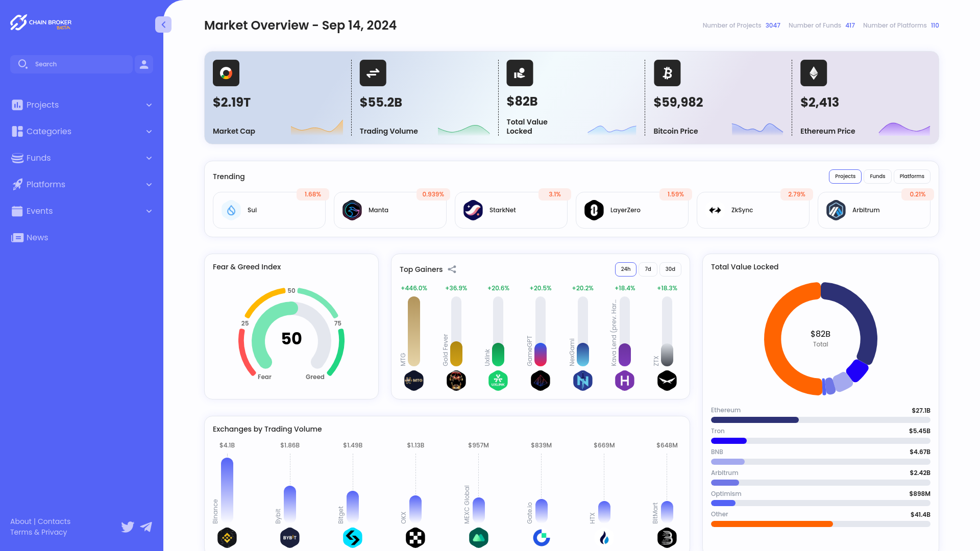Share the Top Gainers widget
Viewport: 980px width, 551px height.
[x=452, y=269]
